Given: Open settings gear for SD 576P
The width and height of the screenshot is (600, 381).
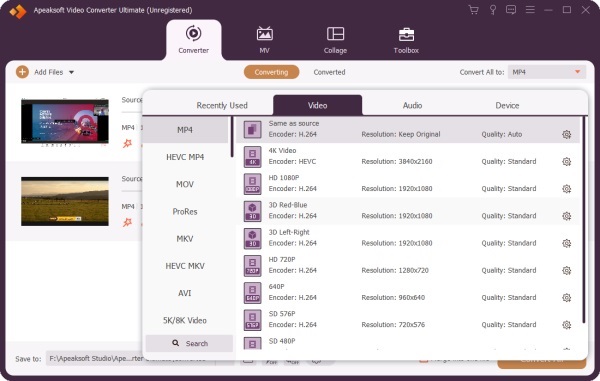Looking at the screenshot, I should 566,324.
